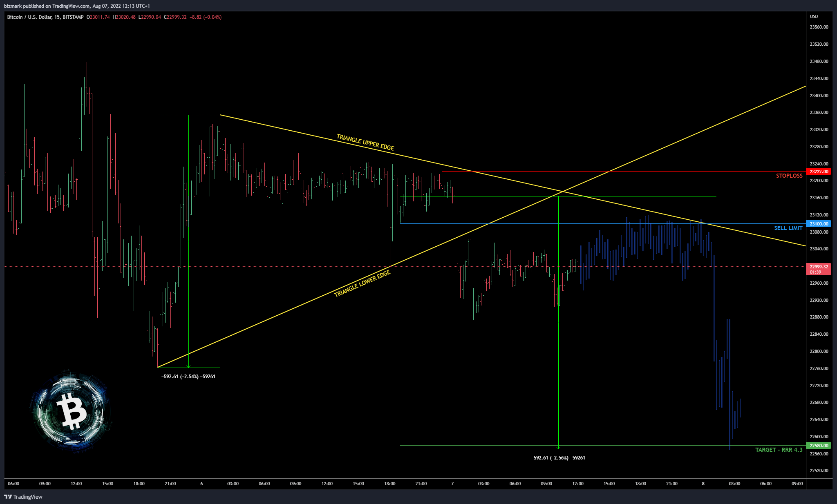837x504 pixels.
Task: Click the TRIANGLE UPPER EDGE label
Action: click(365, 142)
